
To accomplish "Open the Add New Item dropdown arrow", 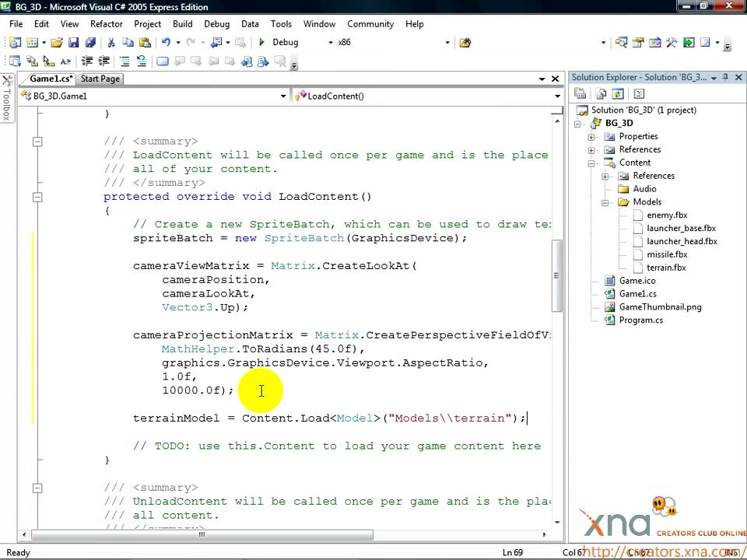I will (x=44, y=42).
